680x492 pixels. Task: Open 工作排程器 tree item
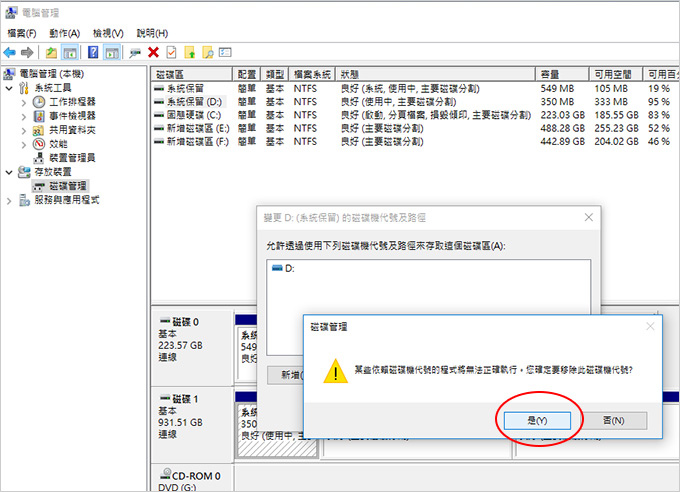(x=72, y=102)
